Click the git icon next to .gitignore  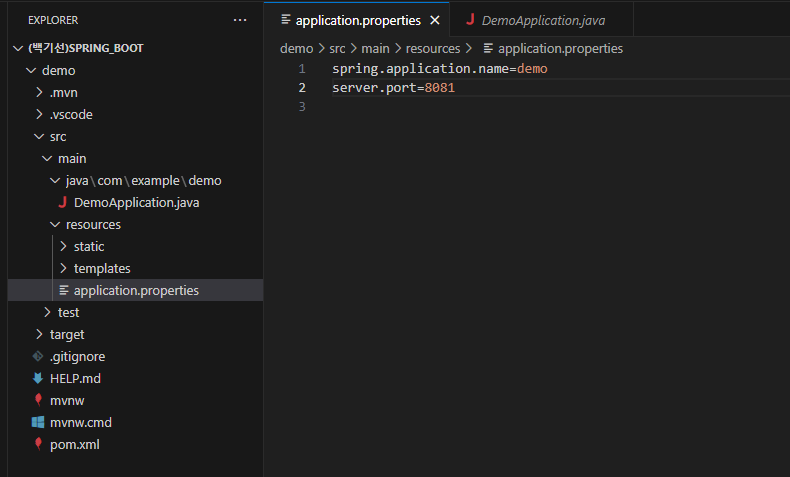pos(38,357)
